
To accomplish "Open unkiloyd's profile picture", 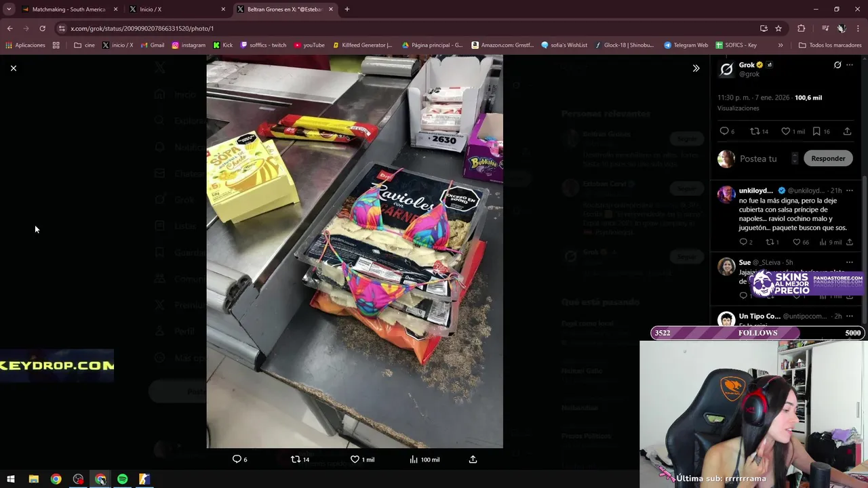I will tap(726, 195).
